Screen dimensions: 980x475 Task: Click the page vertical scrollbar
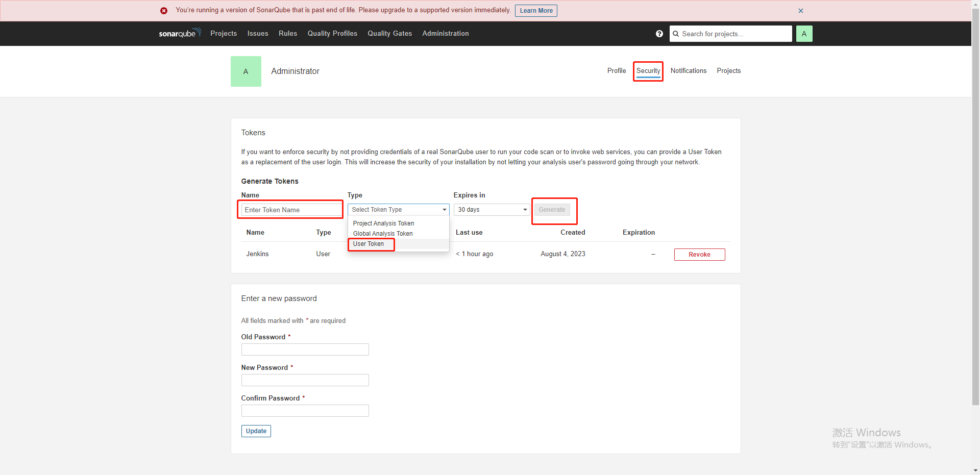pyautogui.click(x=975, y=207)
